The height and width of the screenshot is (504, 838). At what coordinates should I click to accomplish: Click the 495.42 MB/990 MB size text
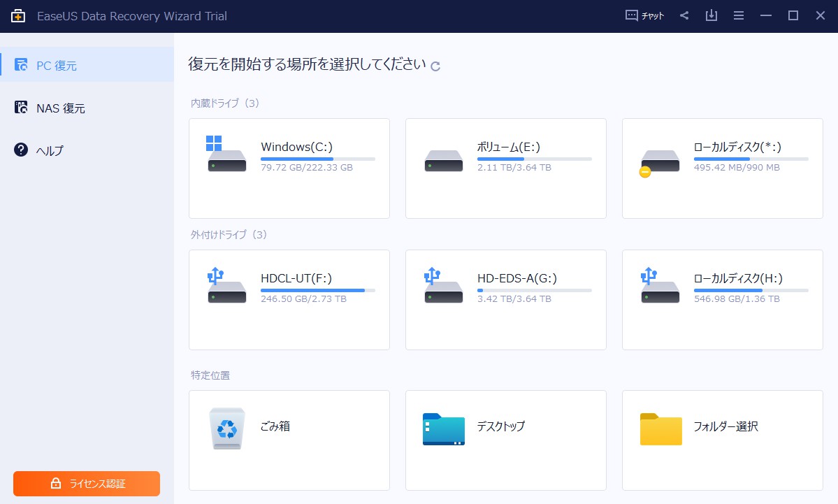[737, 167]
